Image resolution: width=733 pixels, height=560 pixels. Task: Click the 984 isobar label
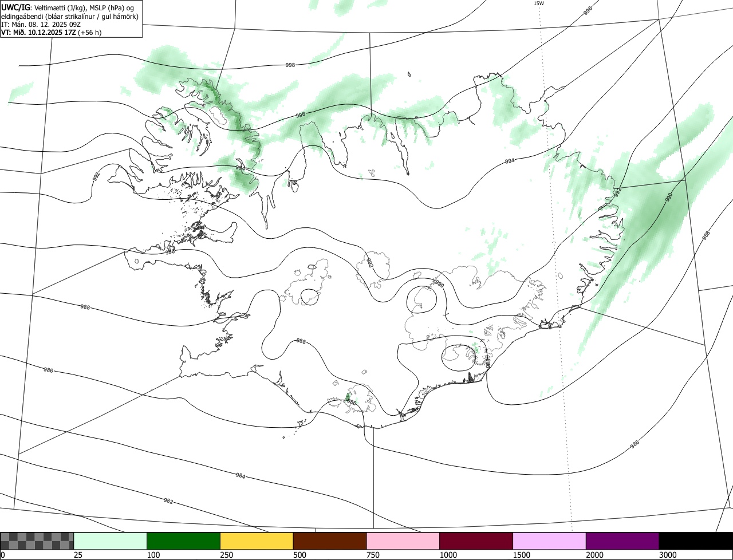241,475
